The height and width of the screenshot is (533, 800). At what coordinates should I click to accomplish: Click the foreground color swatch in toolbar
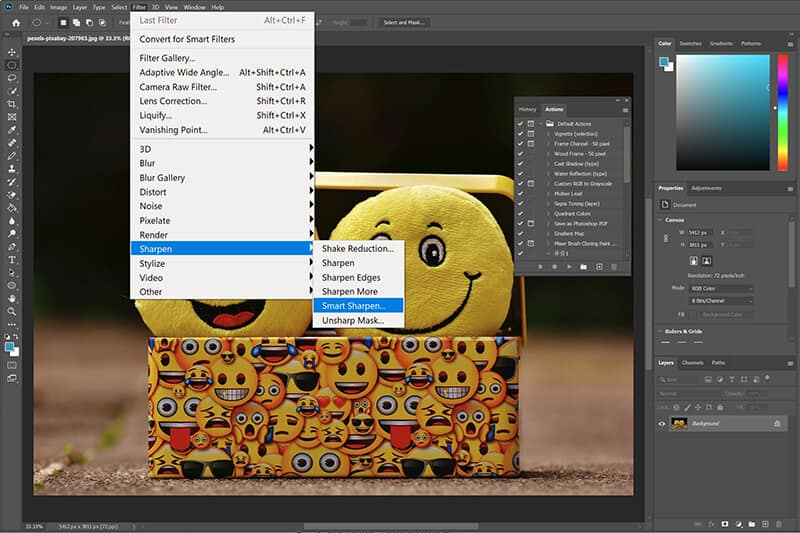pyautogui.click(x=10, y=347)
